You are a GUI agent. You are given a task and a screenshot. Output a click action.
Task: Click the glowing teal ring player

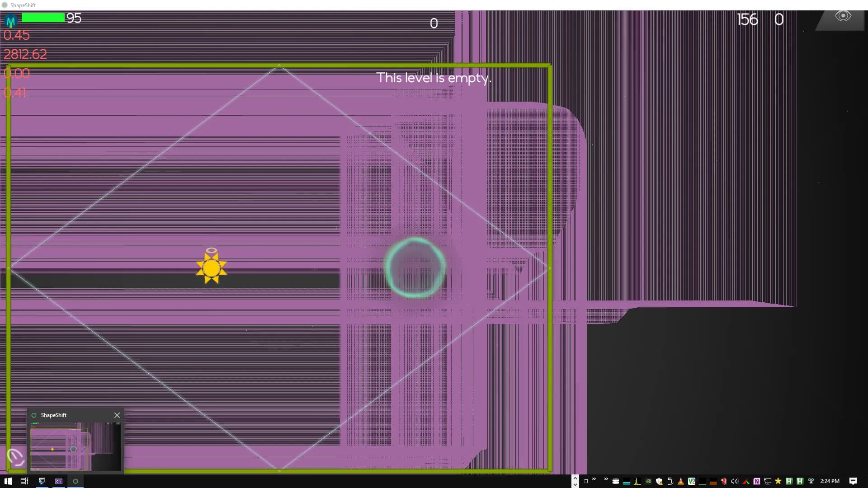415,267
